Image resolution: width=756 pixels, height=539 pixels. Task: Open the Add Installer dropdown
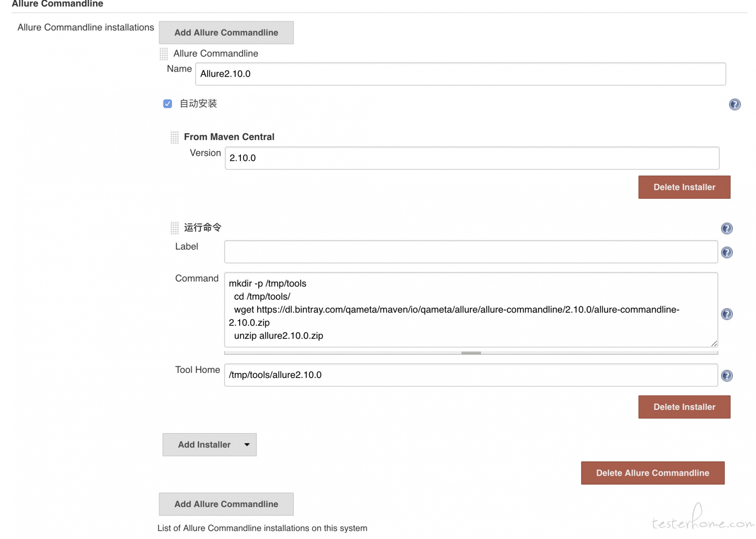209,445
